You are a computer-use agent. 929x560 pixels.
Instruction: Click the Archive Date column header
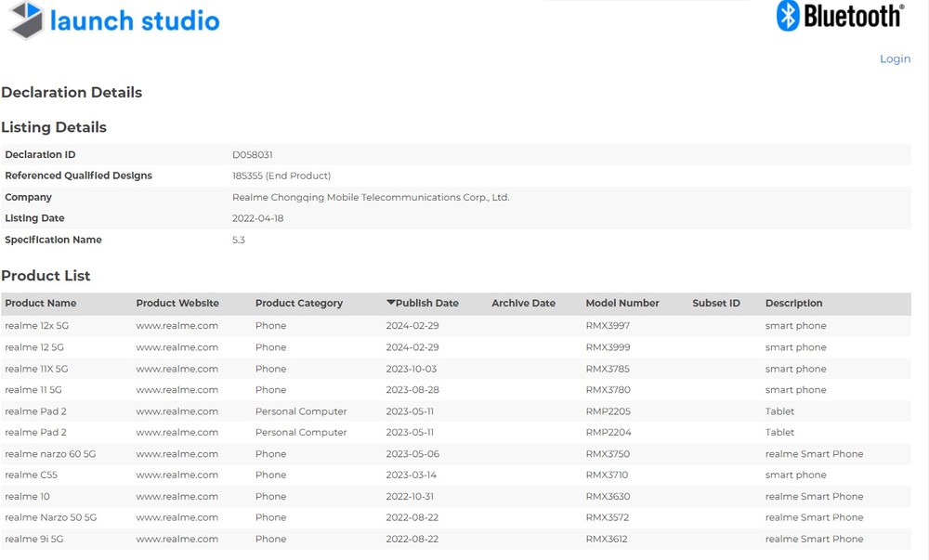click(x=523, y=304)
